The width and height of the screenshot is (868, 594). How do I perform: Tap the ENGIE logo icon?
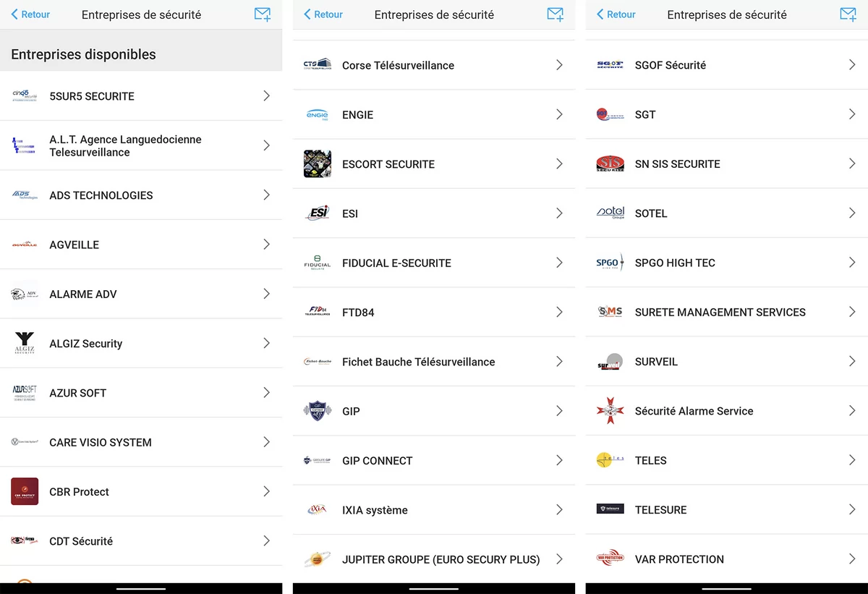318,114
